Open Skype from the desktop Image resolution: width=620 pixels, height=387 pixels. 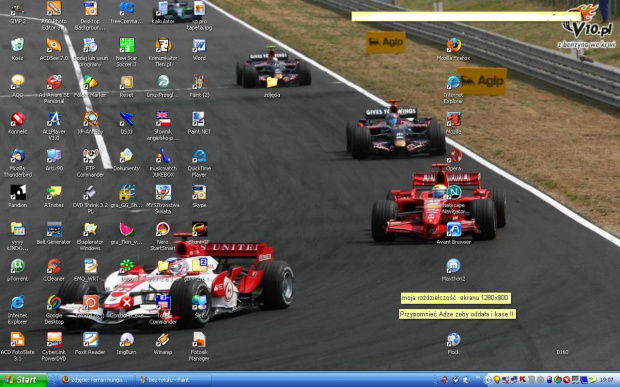199,196
